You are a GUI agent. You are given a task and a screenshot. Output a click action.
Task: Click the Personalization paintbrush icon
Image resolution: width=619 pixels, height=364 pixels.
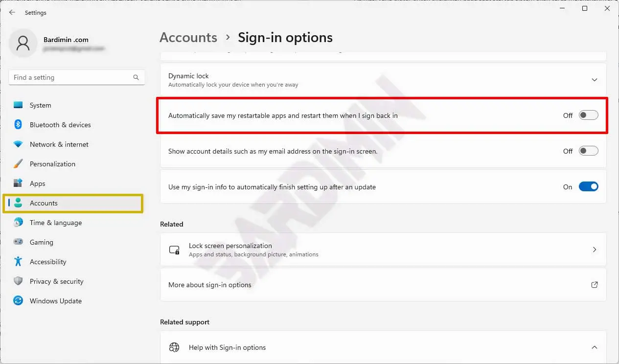point(18,164)
